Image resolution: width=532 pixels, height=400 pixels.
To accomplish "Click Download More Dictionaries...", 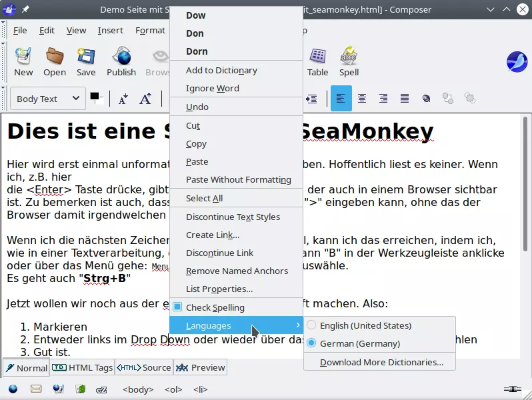I will [379, 362].
